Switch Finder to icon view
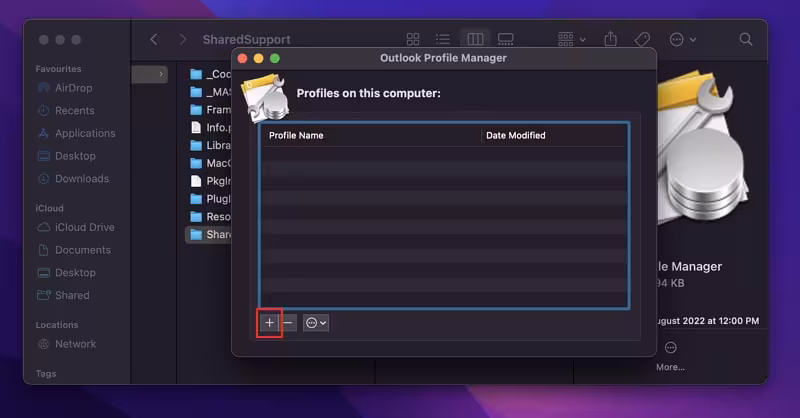 [413, 39]
